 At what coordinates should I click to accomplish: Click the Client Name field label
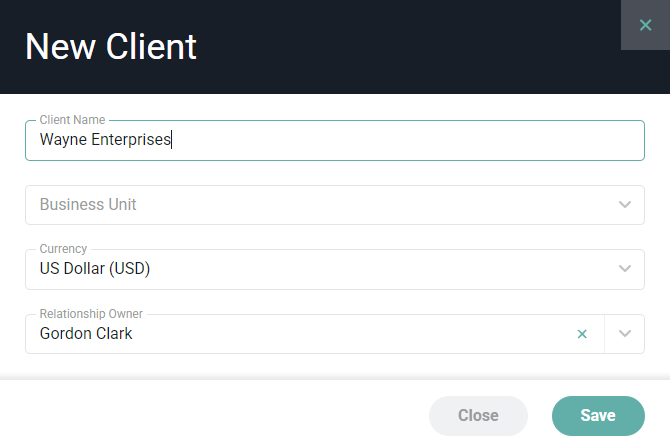click(x=72, y=120)
